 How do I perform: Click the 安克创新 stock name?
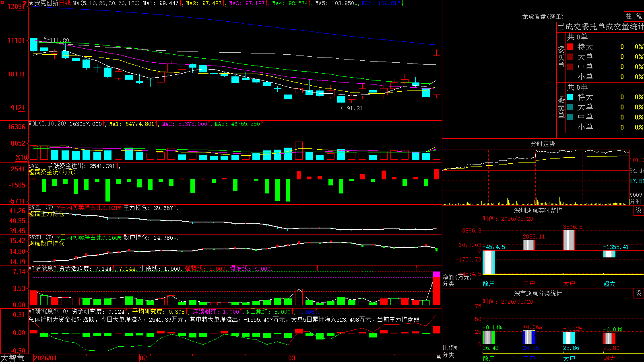[46, 3]
